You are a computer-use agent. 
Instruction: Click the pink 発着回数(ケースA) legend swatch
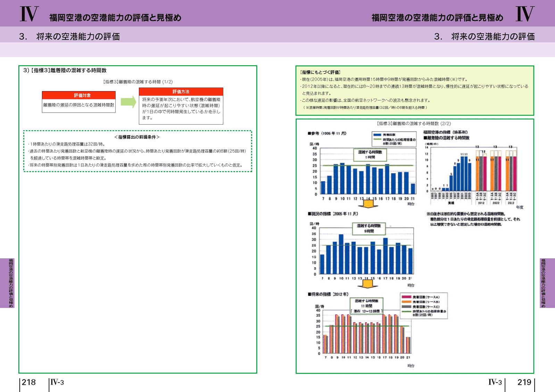(407, 297)
